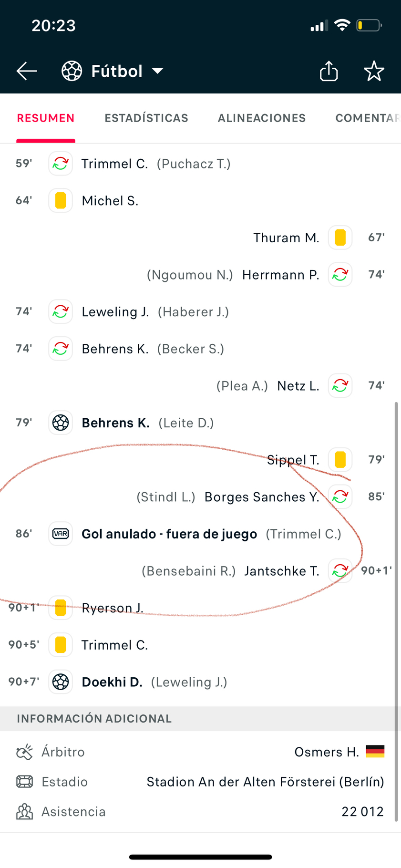Tap the VAR icon at 86'
Image resolution: width=401 pixels, height=868 pixels.
(61, 534)
